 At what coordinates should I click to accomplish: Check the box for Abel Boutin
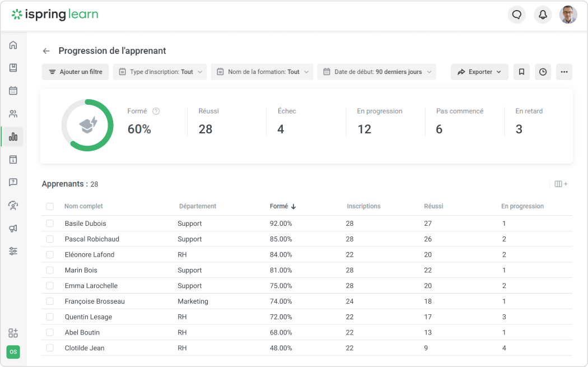(50, 332)
